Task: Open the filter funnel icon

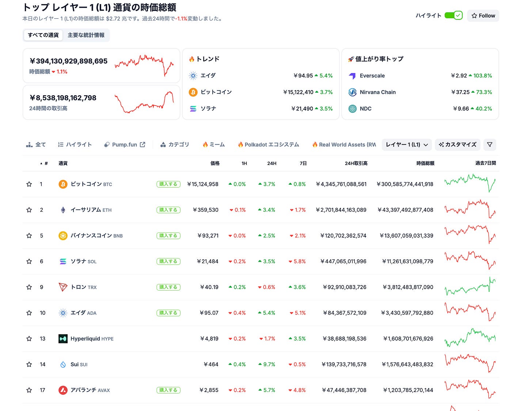Action: pos(490,145)
